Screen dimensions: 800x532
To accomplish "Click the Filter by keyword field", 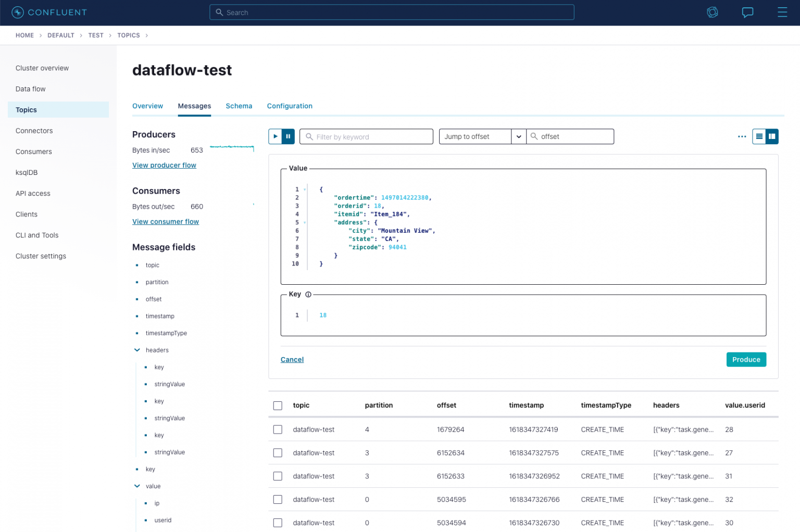I will click(x=366, y=136).
